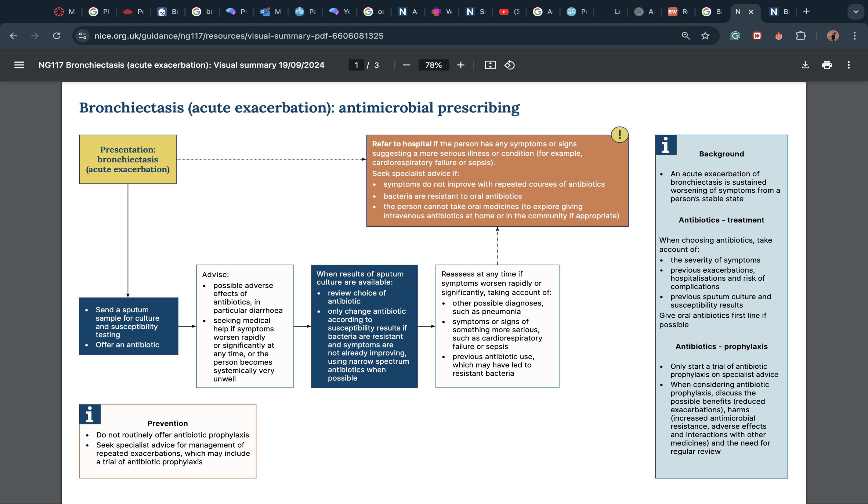Click 'Antibiotics - prophylaxis' heading
Image resolution: width=868 pixels, height=504 pixels.
(721, 346)
